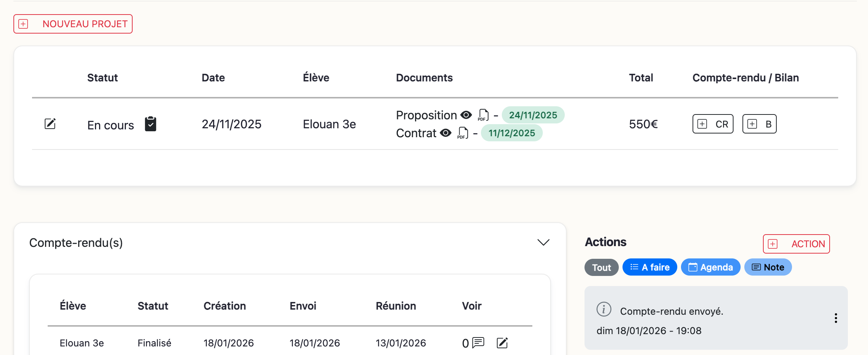Image resolution: width=868 pixels, height=355 pixels.
Task: View the Contrat document with eye icon
Action: click(446, 133)
